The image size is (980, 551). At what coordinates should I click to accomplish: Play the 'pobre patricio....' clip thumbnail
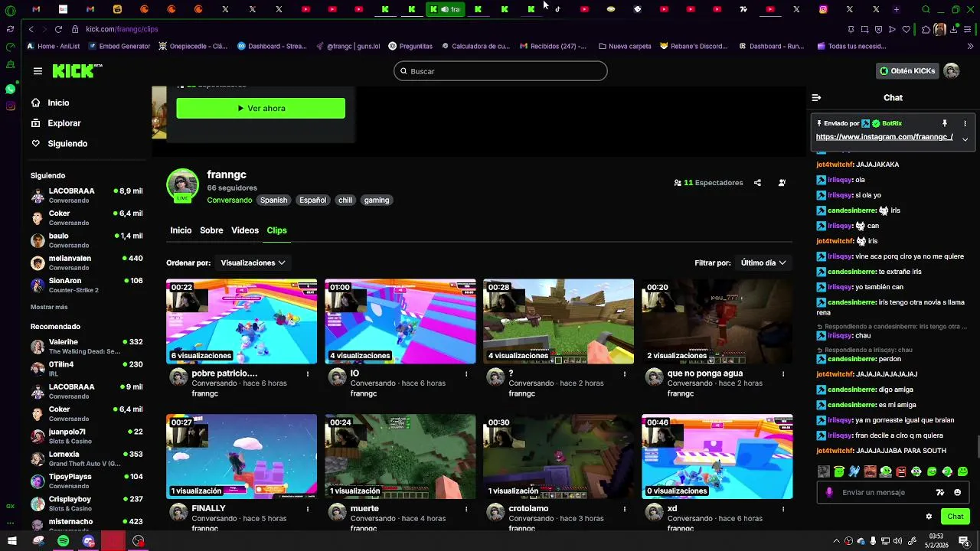pyautogui.click(x=241, y=321)
